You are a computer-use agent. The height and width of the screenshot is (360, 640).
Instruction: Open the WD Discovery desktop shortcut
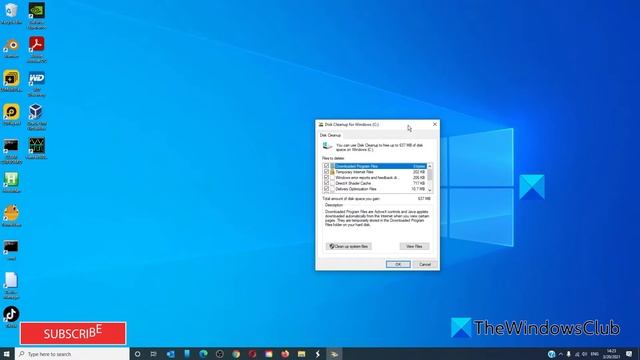click(x=37, y=84)
